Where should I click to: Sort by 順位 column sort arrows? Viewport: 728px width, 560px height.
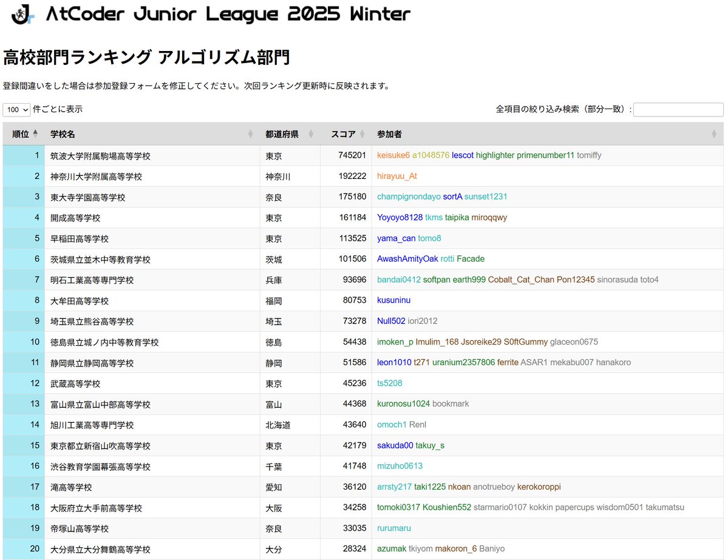pos(35,133)
